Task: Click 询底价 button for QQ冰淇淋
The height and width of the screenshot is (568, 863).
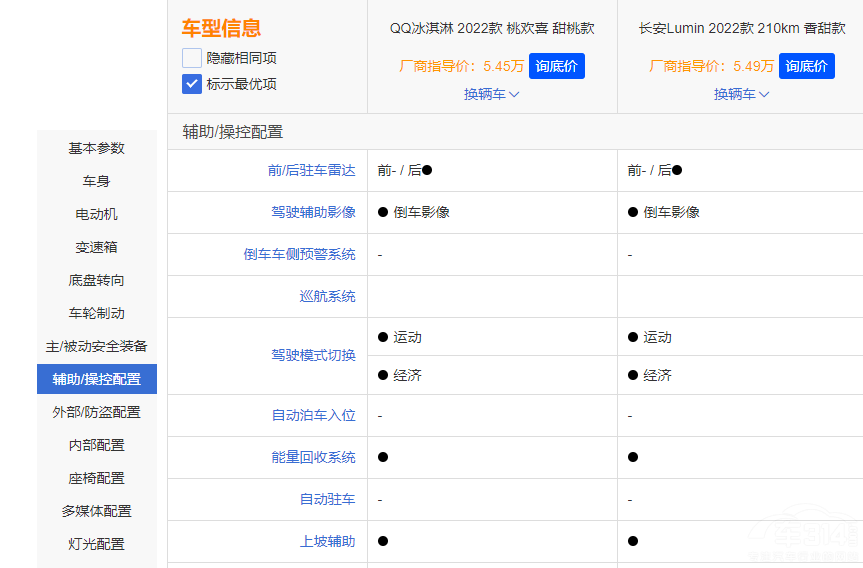Action: pyautogui.click(x=556, y=66)
